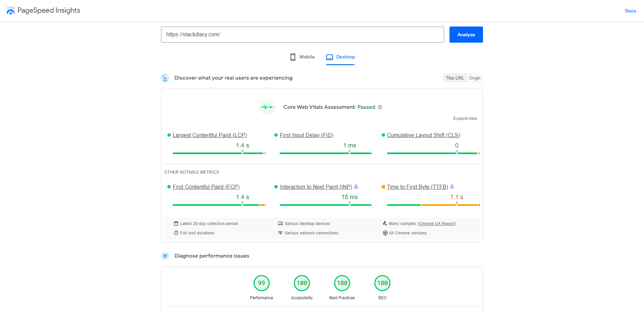The image size is (644, 312).
Task: Open Time to First Byte (TTFB) link
Action: pos(418,187)
